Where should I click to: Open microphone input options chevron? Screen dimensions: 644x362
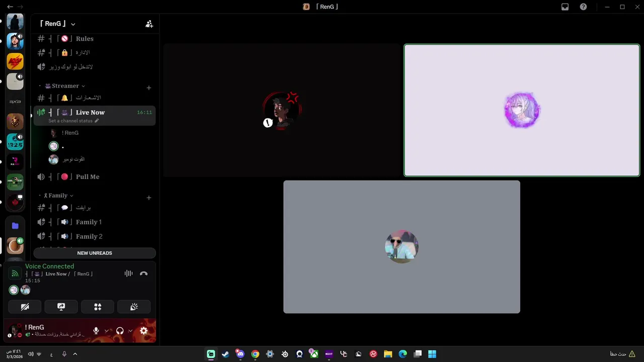point(106,331)
